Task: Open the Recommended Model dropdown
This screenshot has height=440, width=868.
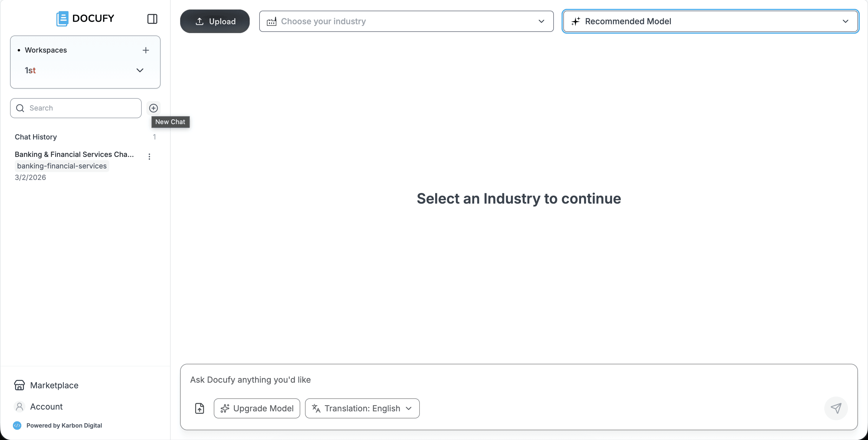Action: click(710, 21)
